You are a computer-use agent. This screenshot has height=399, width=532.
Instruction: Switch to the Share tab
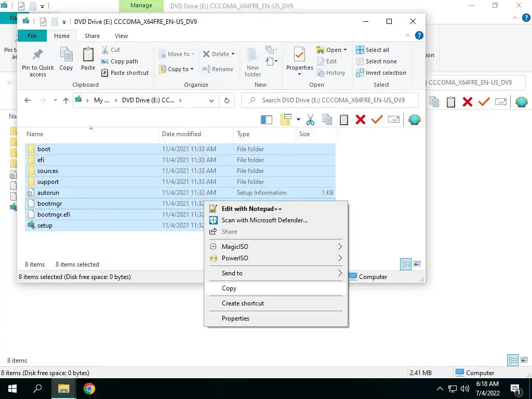[x=92, y=36]
